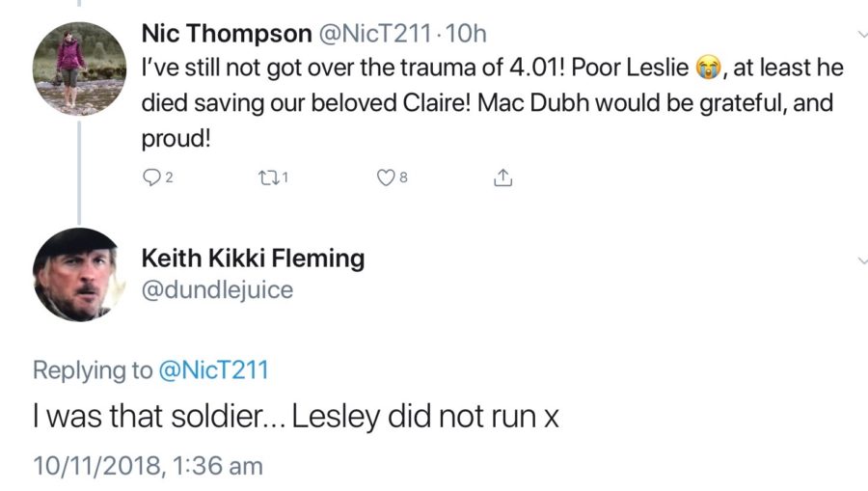Click the 10/11/2018, 1:36 am timestamp
The width and height of the screenshot is (868, 491).
pyautogui.click(x=148, y=465)
